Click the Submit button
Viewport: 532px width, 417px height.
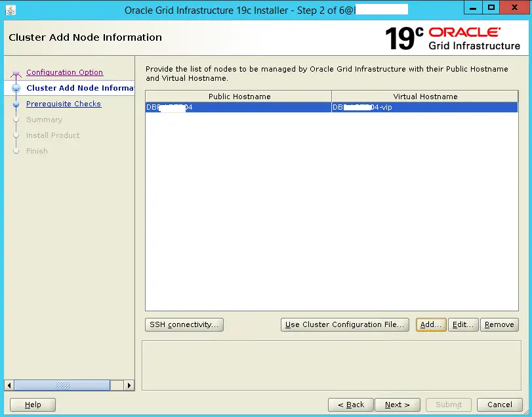[x=449, y=405]
